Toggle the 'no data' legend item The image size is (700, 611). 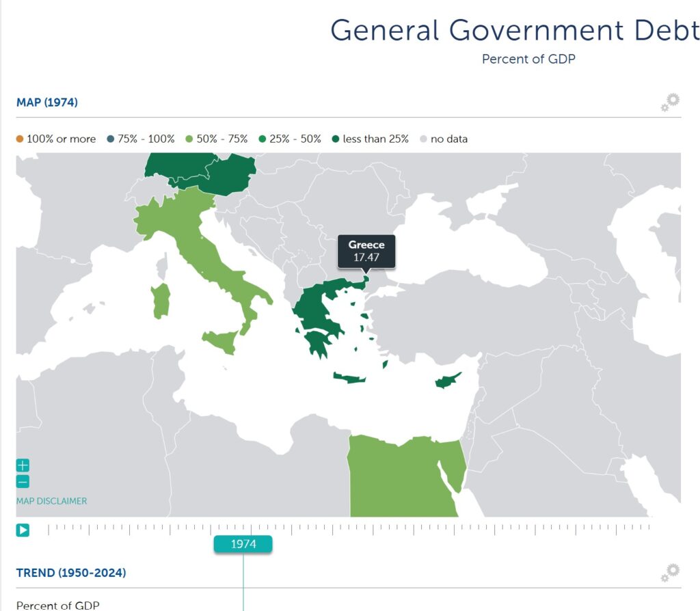pyautogui.click(x=444, y=139)
